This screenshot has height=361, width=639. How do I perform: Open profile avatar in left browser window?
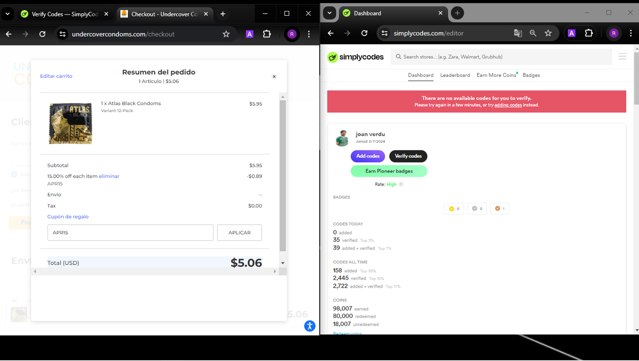click(x=292, y=34)
